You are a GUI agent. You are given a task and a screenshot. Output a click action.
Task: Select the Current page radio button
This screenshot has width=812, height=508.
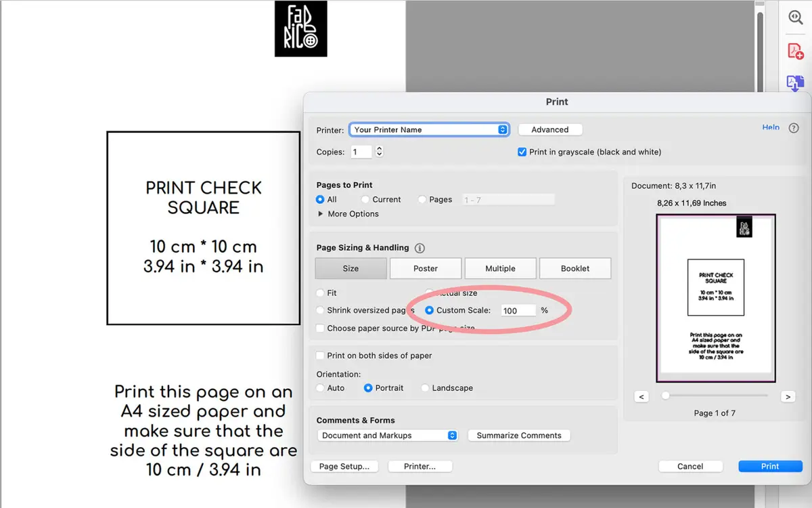[365, 199]
